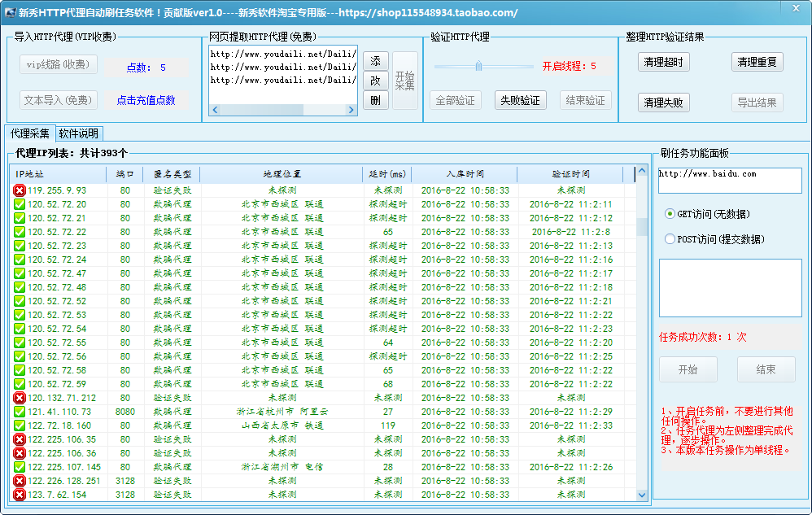Sort list by 延时(ms) column header
The width and height of the screenshot is (812, 515).
coord(386,174)
